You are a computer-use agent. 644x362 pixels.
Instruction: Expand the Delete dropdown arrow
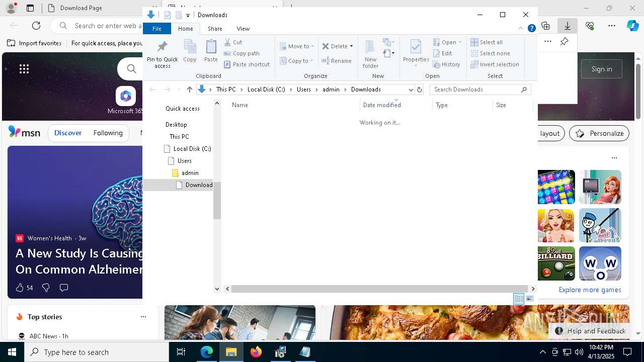(x=351, y=46)
